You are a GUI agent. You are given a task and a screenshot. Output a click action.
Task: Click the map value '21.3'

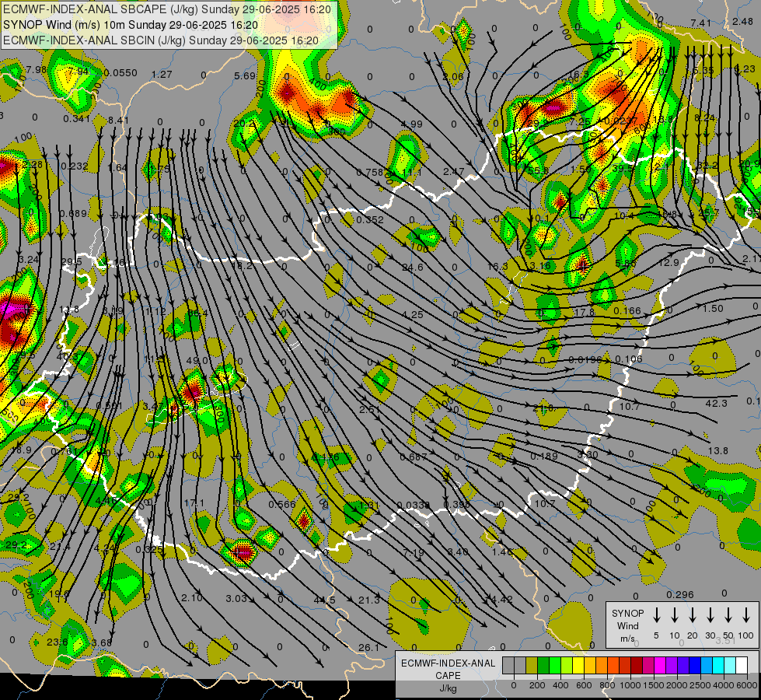[x=369, y=600]
